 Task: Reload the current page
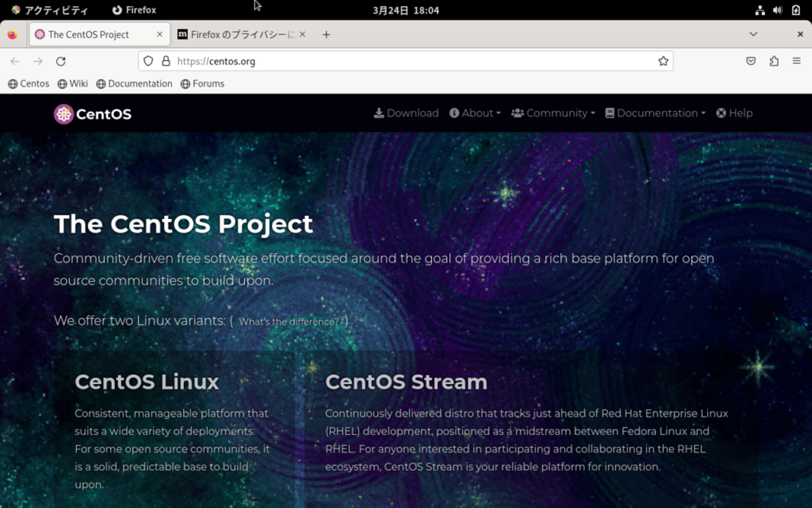point(61,61)
